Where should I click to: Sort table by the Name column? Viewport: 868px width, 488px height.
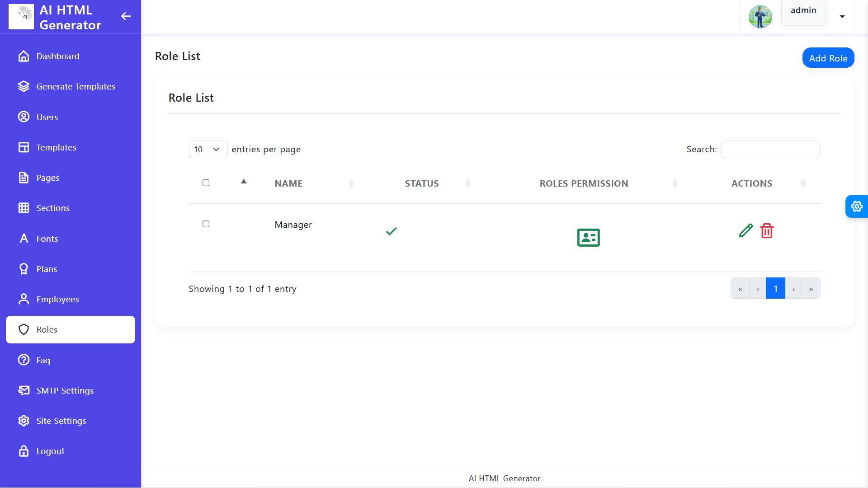(x=288, y=183)
